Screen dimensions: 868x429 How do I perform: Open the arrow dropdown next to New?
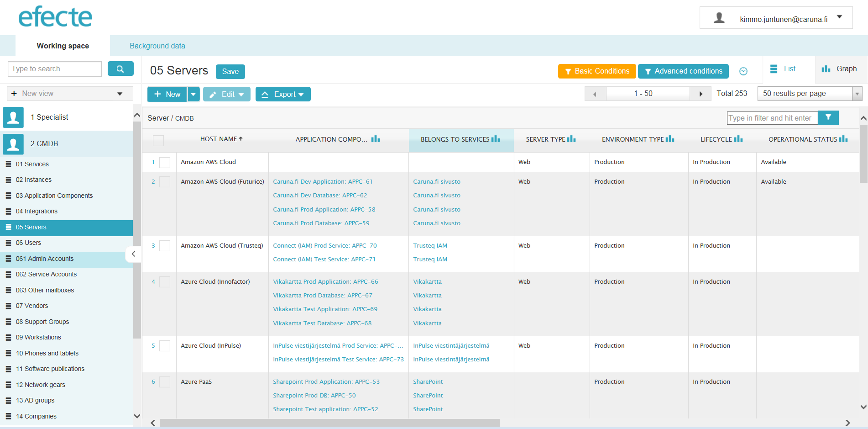(193, 94)
